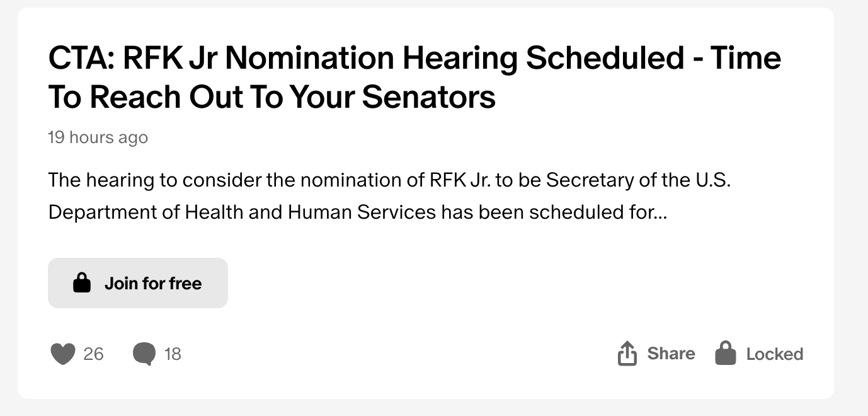Click the padlock icon beside Locked
The height and width of the screenshot is (416, 868).
tap(726, 354)
